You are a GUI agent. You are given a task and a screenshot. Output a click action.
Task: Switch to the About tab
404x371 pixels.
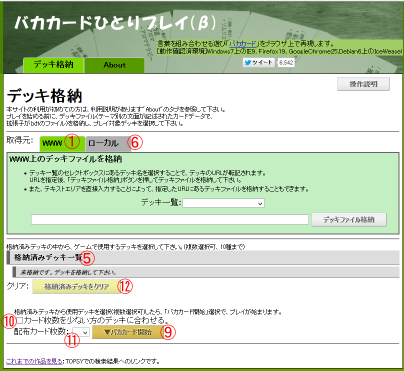115,65
